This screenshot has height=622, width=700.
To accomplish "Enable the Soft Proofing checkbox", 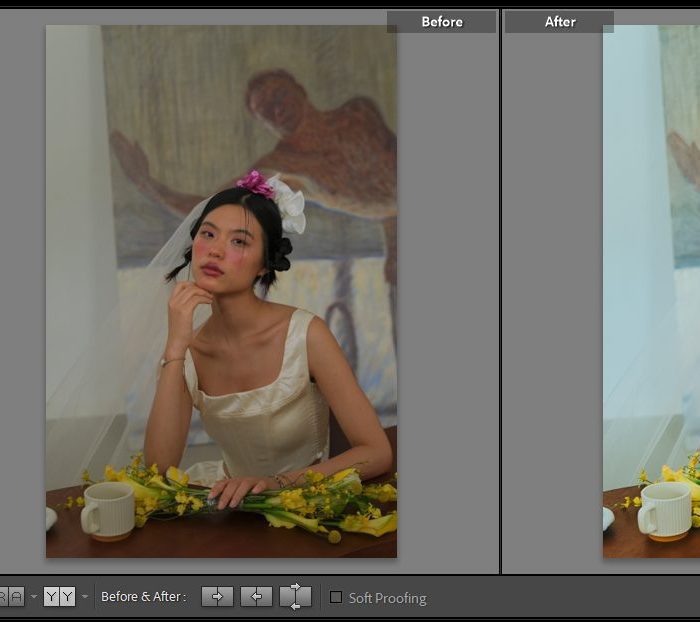I will [336, 598].
